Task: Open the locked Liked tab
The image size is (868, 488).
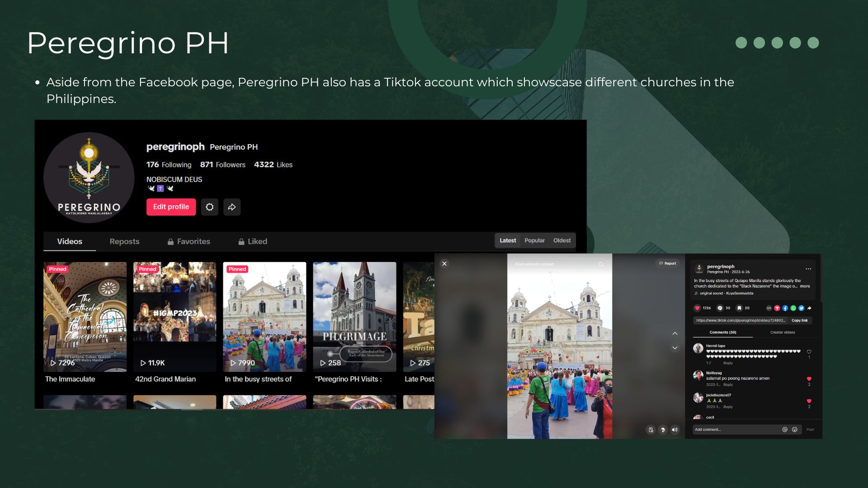Action: (x=253, y=241)
